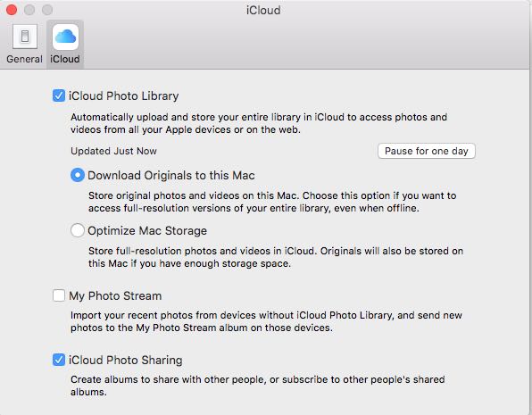
Task: Click the iCloud tab label in toolbar
Action: pos(65,59)
